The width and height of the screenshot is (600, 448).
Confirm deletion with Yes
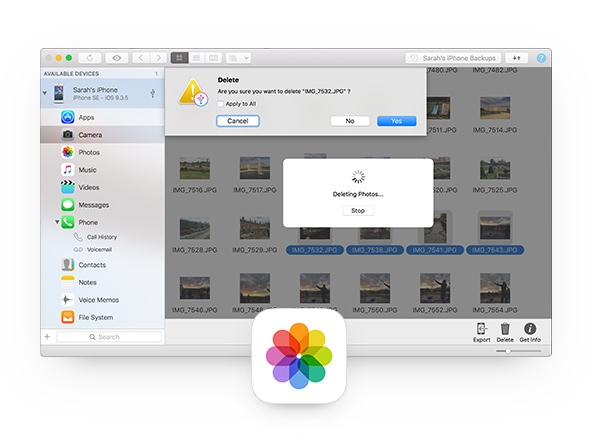pos(396,121)
